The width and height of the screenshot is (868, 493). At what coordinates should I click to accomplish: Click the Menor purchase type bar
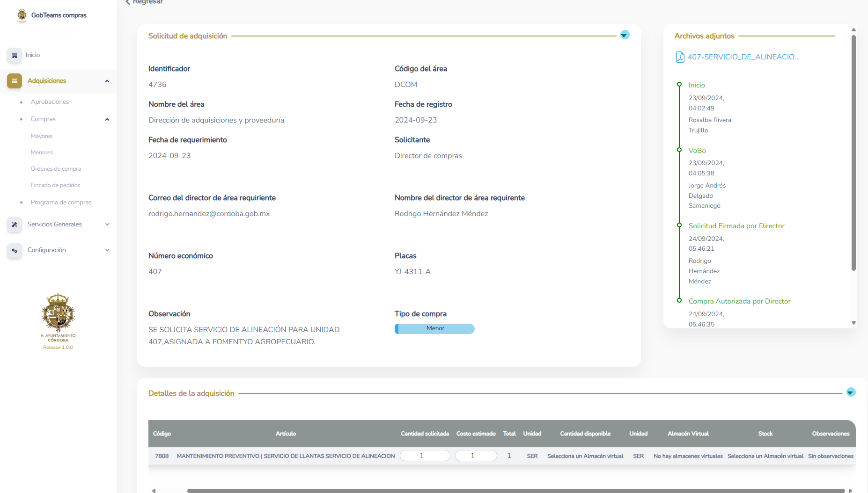tap(434, 329)
